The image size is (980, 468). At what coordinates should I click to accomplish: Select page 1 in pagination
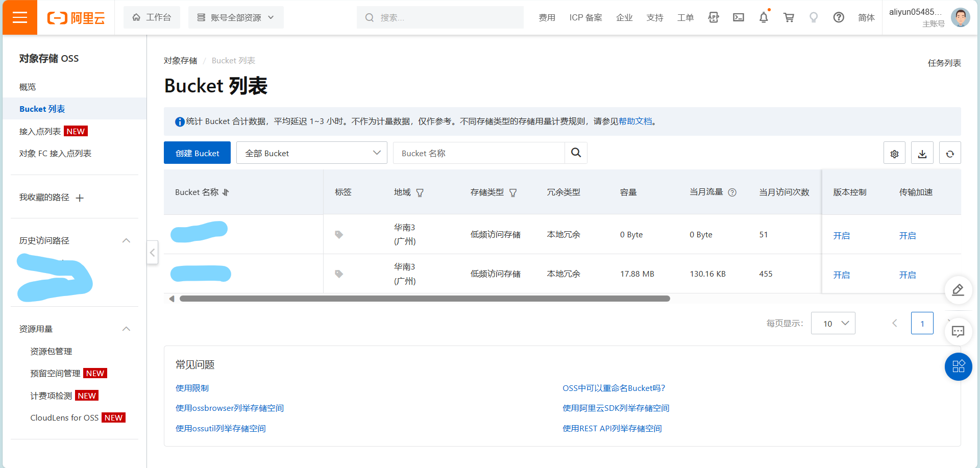pos(922,323)
